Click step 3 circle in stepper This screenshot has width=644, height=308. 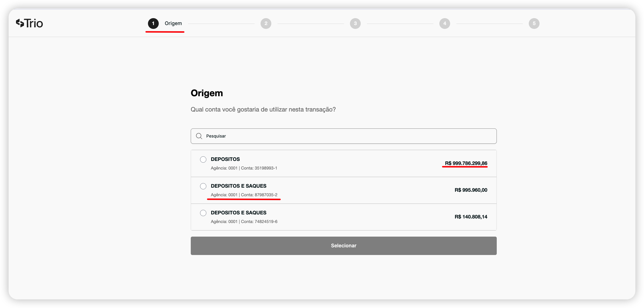point(355,23)
